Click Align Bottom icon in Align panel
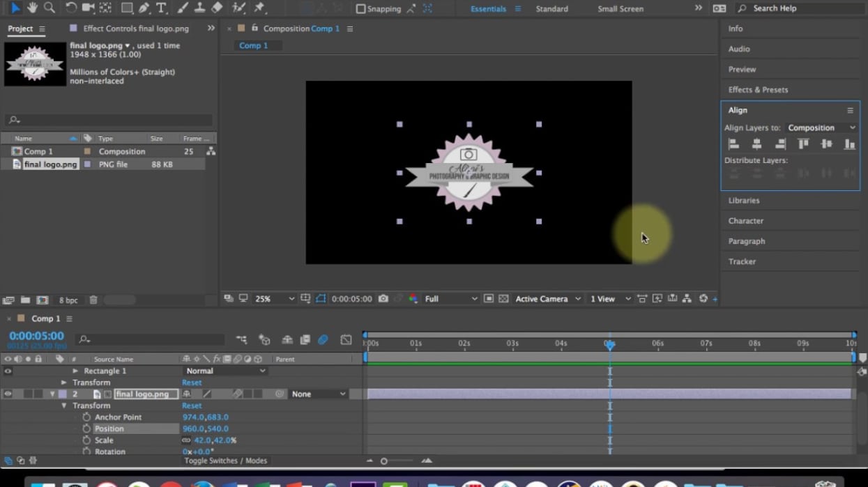 849,144
